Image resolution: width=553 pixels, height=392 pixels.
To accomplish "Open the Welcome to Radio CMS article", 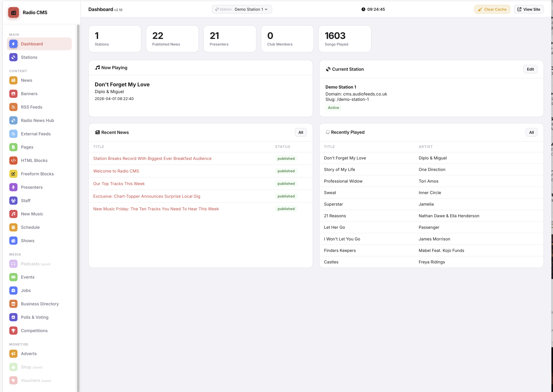I will click(116, 171).
